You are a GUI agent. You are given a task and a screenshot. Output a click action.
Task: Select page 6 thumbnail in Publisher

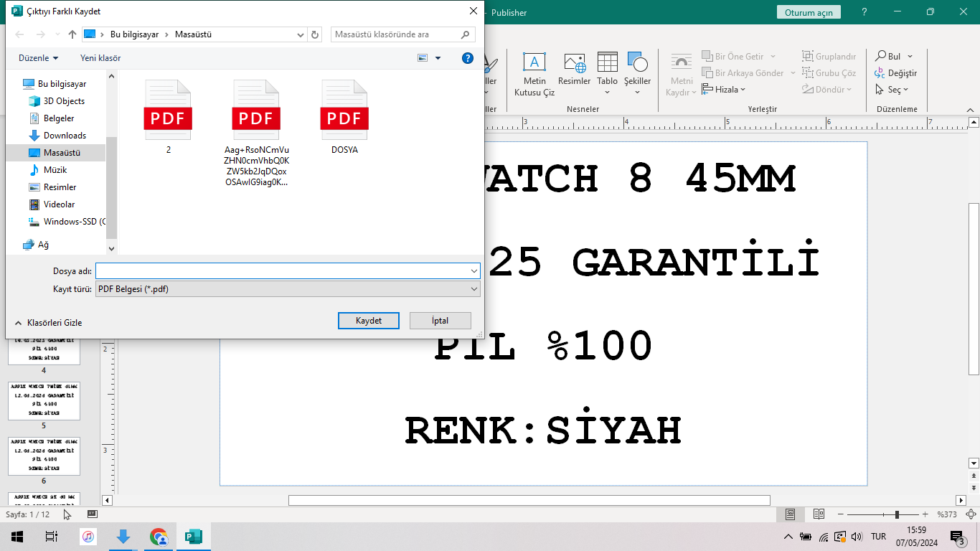pos(44,456)
